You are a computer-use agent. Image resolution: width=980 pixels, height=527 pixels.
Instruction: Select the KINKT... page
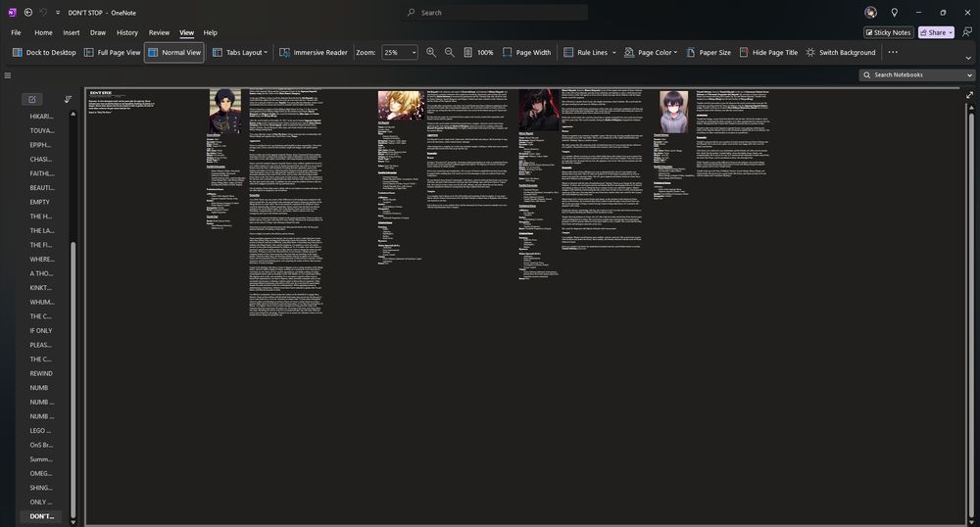(42, 288)
